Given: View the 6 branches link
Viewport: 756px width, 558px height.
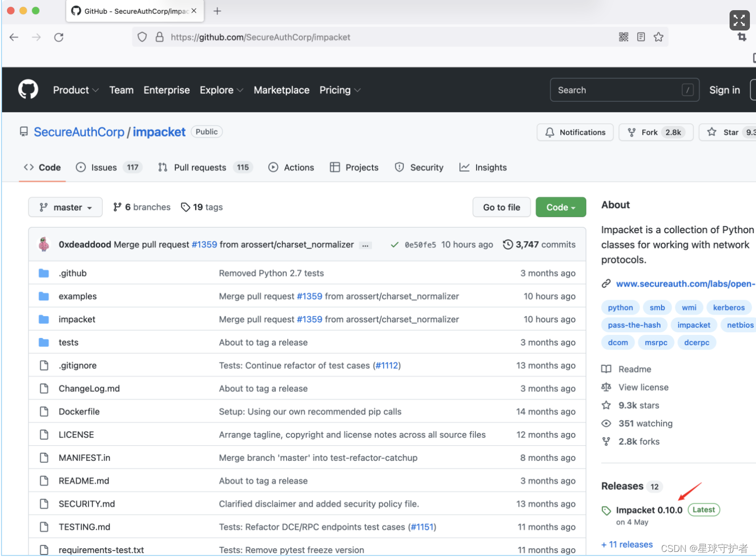Looking at the screenshot, I should tap(142, 207).
